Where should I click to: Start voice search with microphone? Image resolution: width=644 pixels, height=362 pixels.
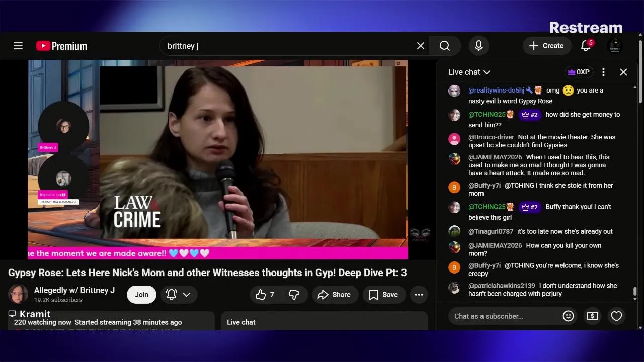click(479, 46)
